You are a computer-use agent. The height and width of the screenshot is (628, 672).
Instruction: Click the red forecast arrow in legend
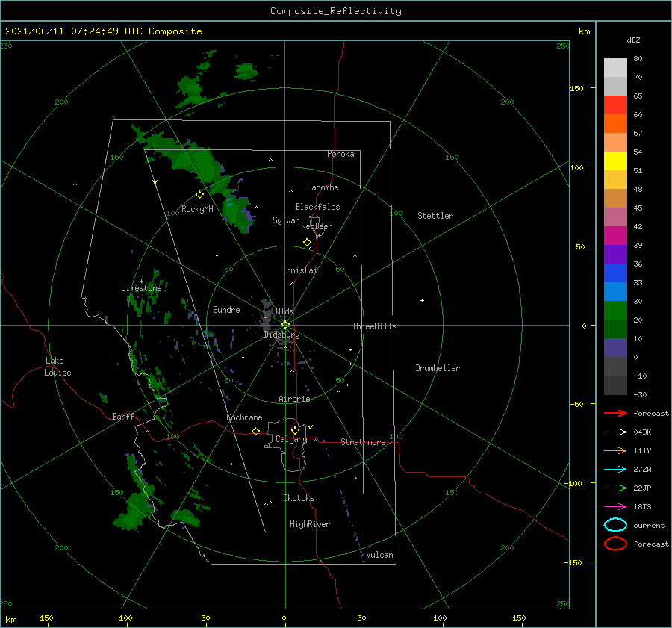[615, 413]
